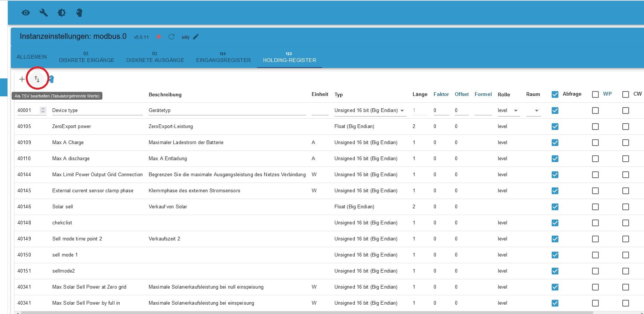Image resolution: width=644 pixels, height=314 pixels.
Task: Select the row with address 40105
Action: point(24,127)
